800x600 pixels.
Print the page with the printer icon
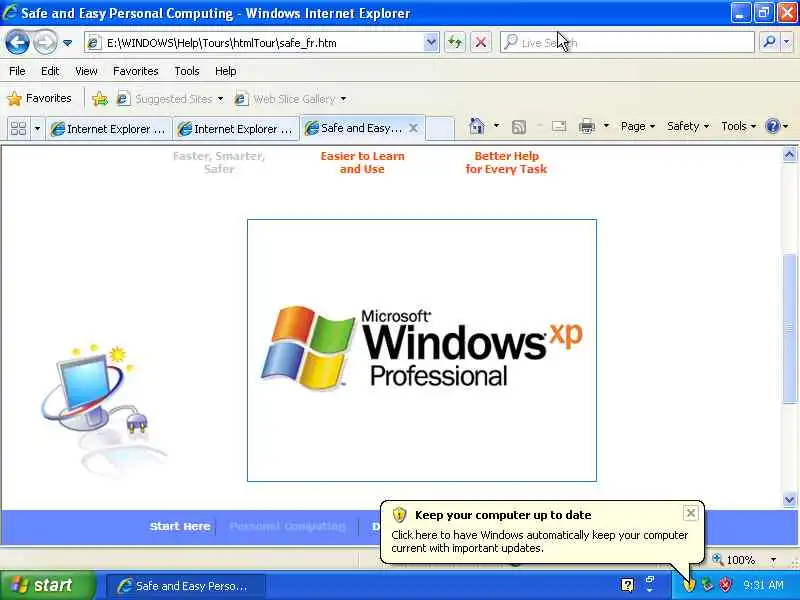pos(587,126)
